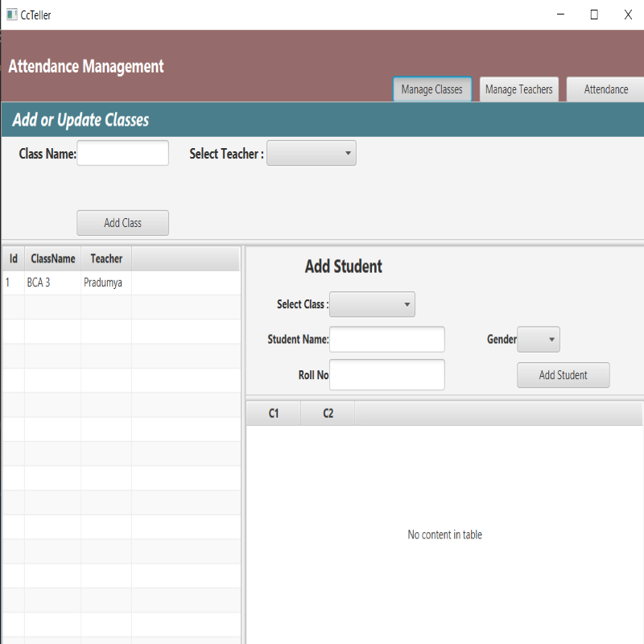Click the Add Student button
The image size is (644, 644).
click(x=563, y=375)
